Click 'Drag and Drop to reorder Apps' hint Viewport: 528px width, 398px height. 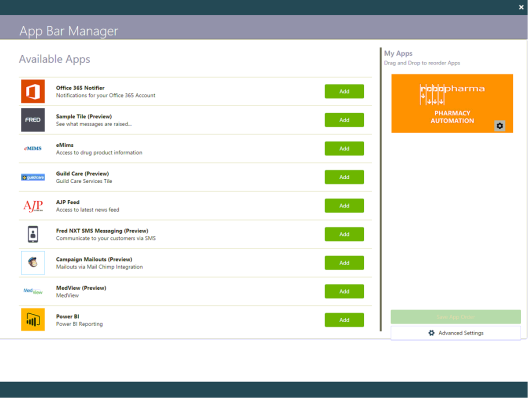[422, 63]
